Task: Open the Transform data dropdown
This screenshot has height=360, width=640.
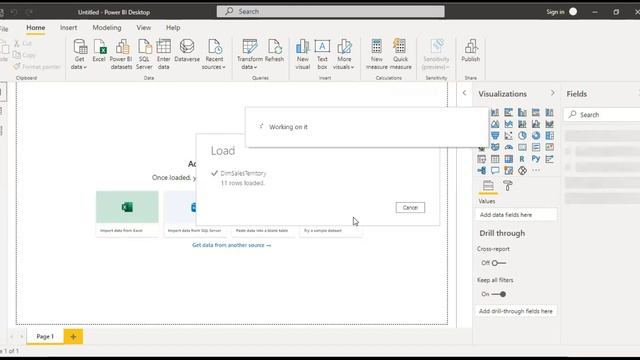Action: point(249,54)
